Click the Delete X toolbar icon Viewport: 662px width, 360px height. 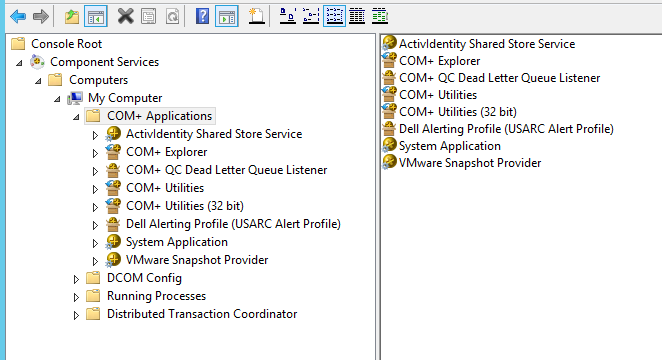[125, 16]
